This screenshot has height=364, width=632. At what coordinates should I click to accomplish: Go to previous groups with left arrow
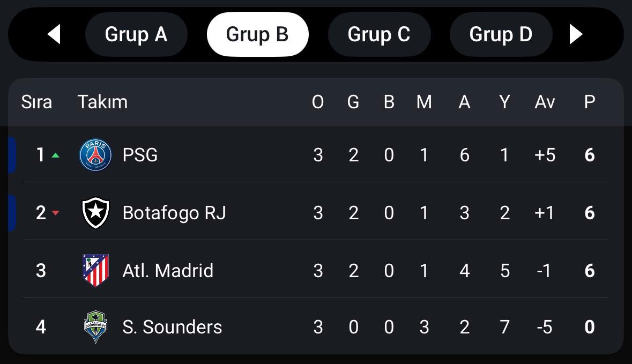[54, 34]
